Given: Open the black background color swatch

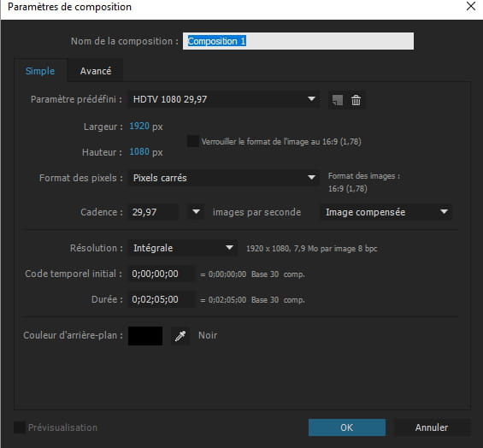Looking at the screenshot, I should [x=145, y=336].
